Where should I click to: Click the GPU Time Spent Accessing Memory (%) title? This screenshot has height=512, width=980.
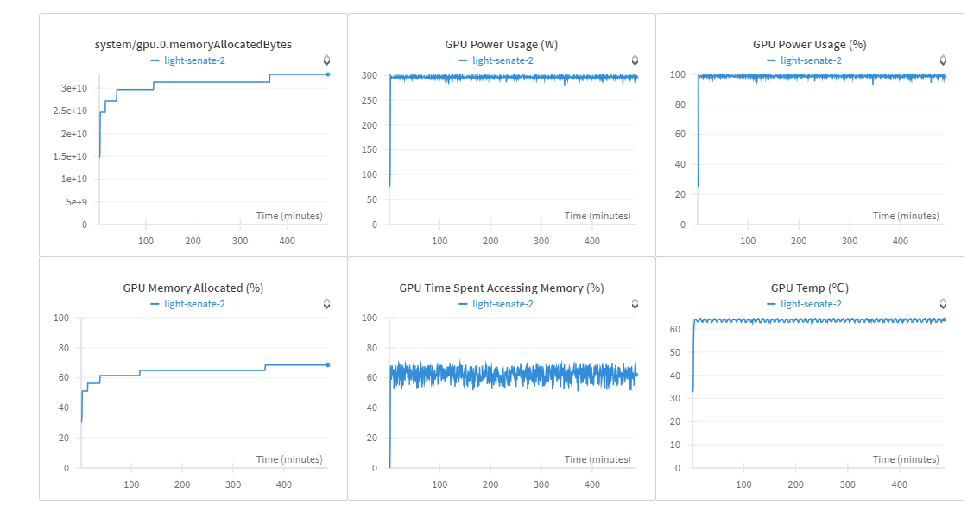[x=502, y=288]
